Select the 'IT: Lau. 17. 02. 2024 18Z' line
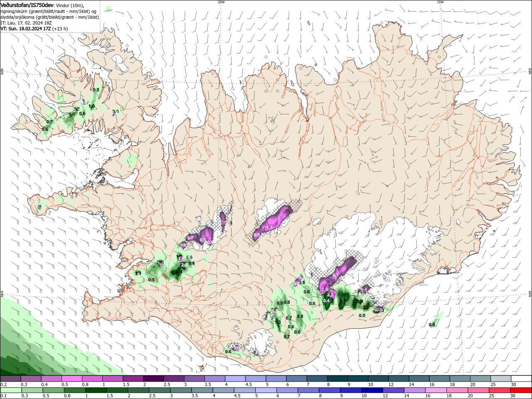Screen dimensions: 532x399 (26, 23)
